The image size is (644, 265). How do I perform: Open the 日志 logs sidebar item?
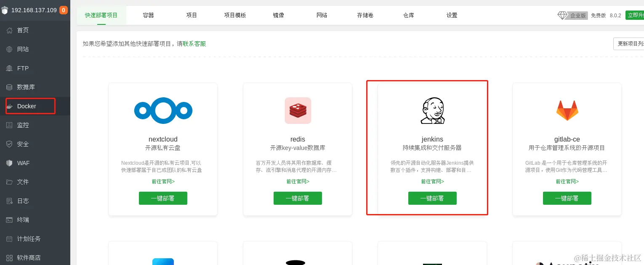[35, 201]
